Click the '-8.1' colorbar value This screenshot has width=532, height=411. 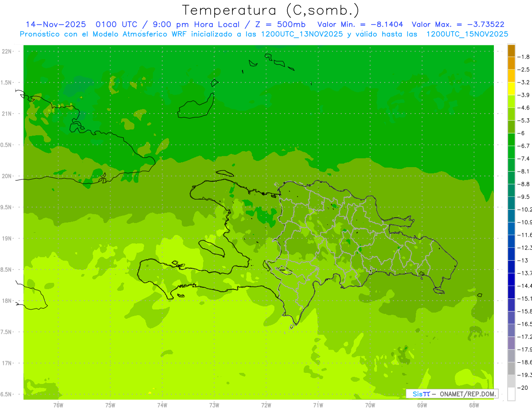[524, 171]
